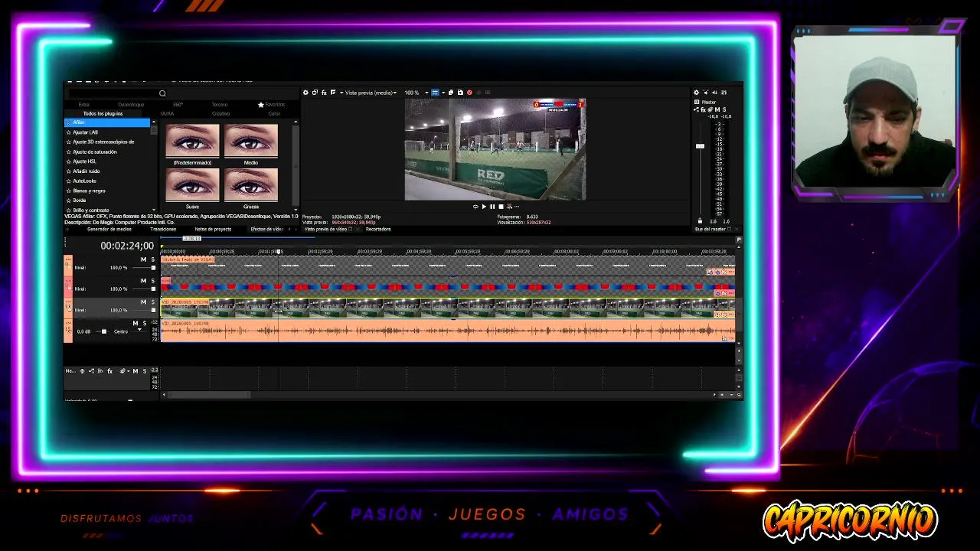980x551 pixels.
Task: Open video output FX in preview toolbar
Action: coord(324,93)
